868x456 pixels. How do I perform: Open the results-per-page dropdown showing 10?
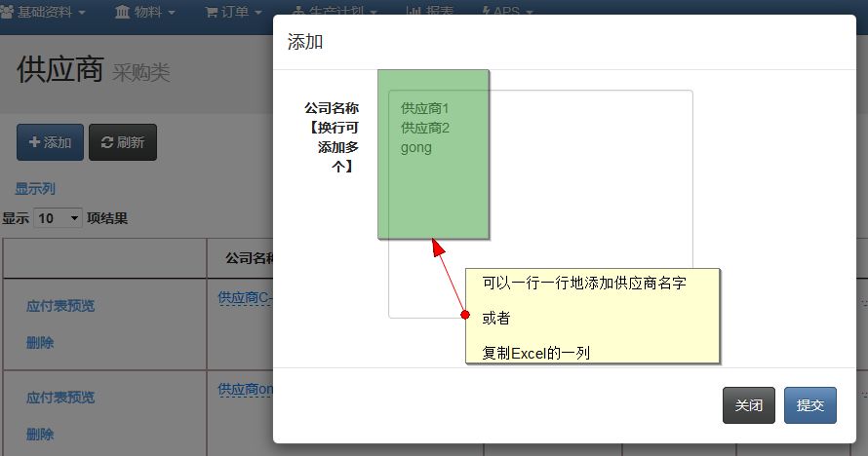58,218
